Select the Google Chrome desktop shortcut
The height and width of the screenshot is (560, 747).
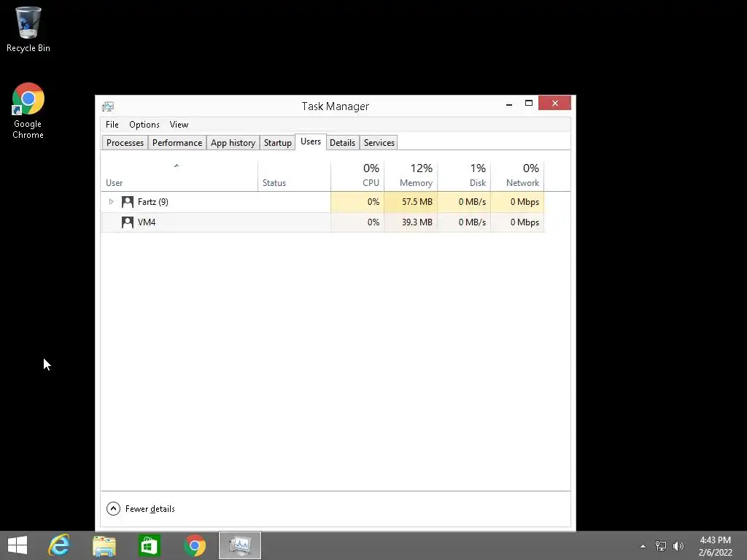(x=28, y=111)
